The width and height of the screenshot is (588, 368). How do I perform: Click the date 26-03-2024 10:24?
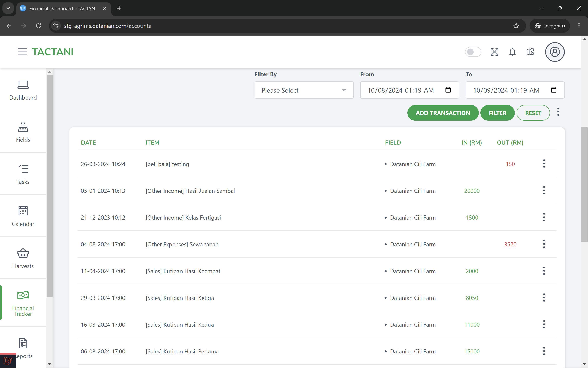coord(103,164)
